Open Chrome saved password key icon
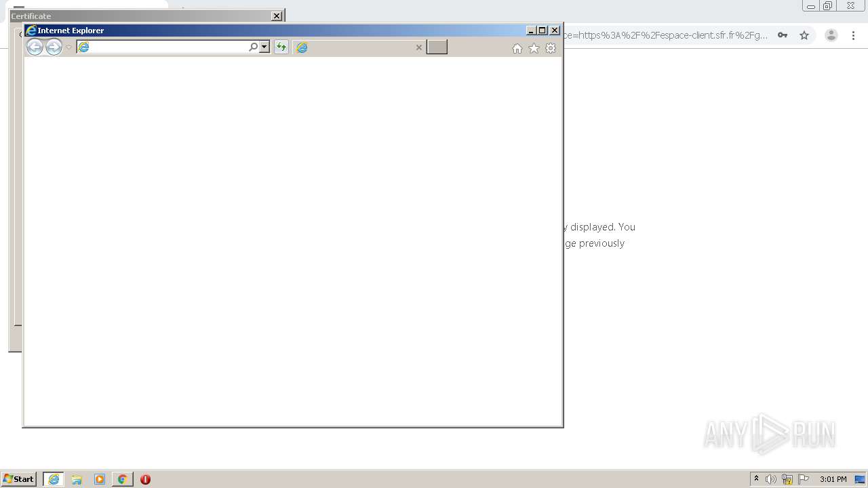Screen dimensions: 868x488 point(783,35)
